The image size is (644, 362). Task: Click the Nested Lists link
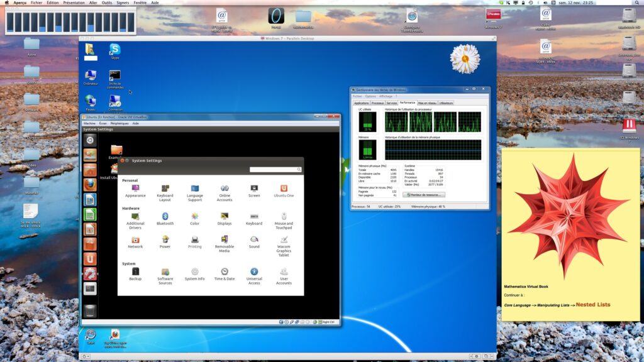click(x=593, y=305)
